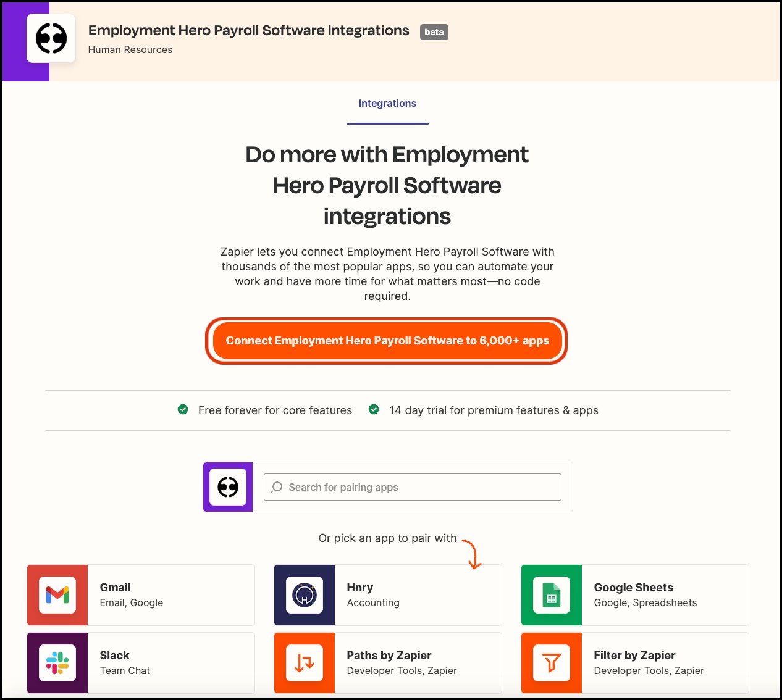Click the Employment Hero logo in header
This screenshot has width=782, height=700.
(x=51, y=39)
